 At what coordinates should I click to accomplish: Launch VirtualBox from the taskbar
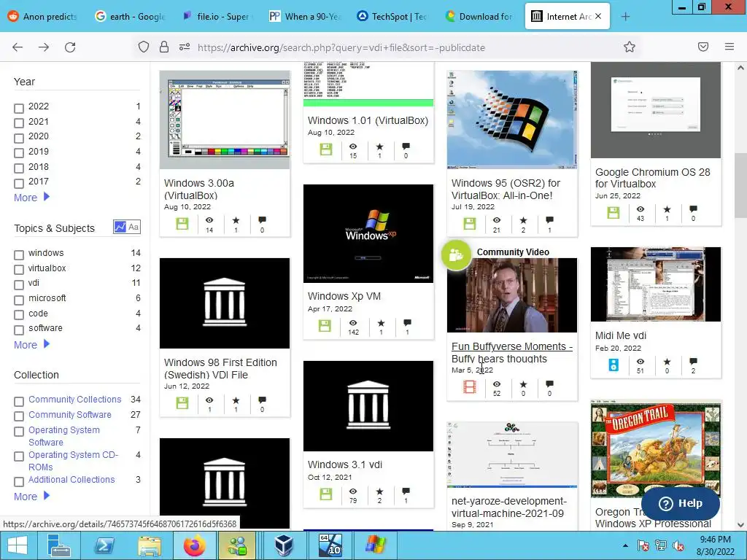tap(285, 545)
